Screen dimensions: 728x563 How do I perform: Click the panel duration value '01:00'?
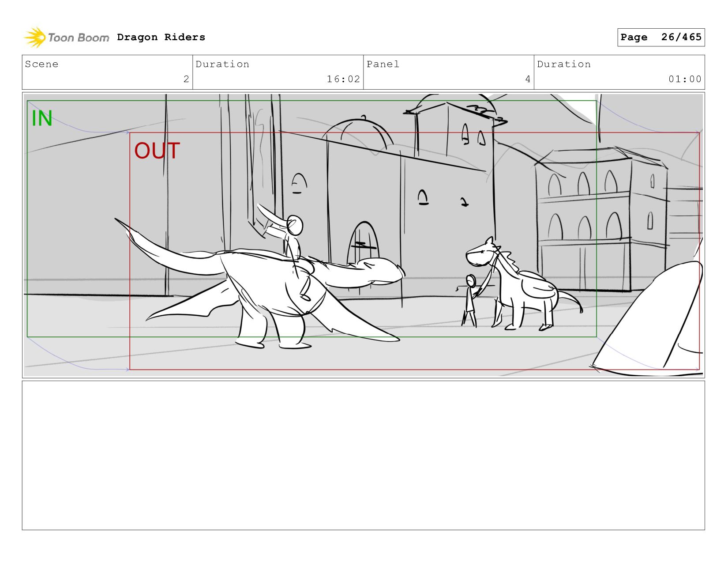coord(685,79)
